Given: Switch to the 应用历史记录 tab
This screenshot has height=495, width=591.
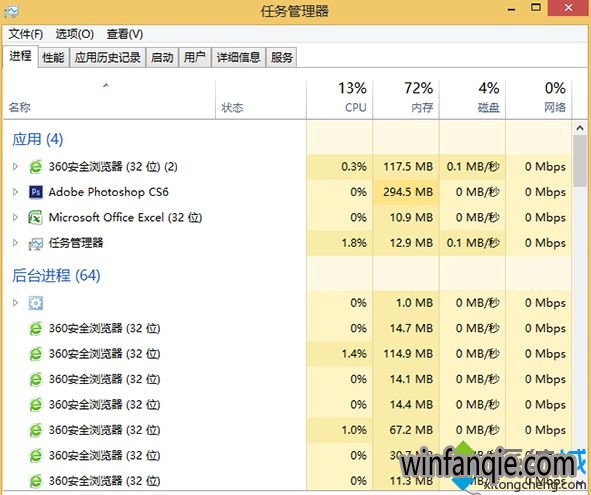Looking at the screenshot, I should click(107, 57).
